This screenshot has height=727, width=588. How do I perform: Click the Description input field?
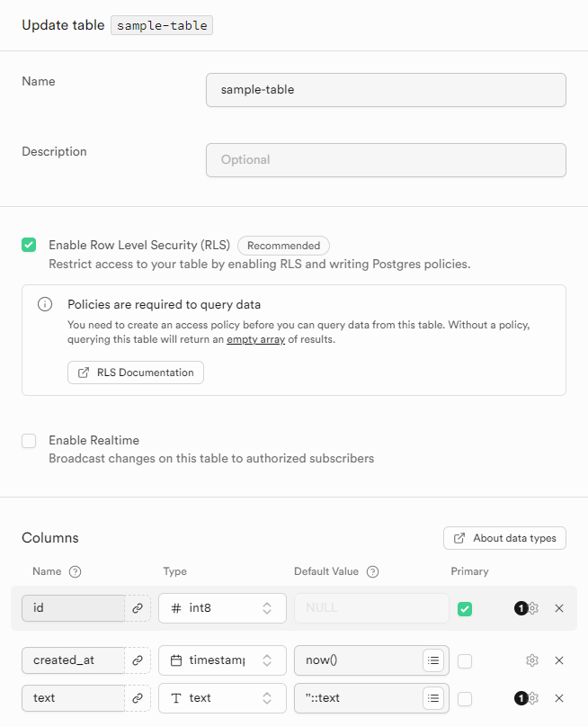click(x=386, y=160)
